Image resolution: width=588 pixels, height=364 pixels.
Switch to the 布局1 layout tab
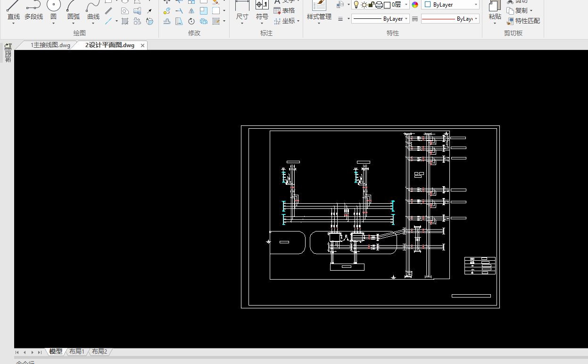click(76, 352)
